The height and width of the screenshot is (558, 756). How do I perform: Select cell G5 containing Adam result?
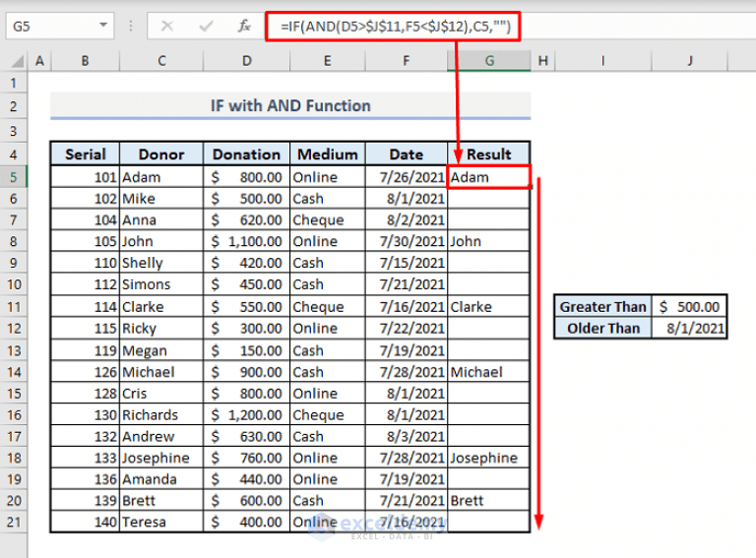click(489, 177)
